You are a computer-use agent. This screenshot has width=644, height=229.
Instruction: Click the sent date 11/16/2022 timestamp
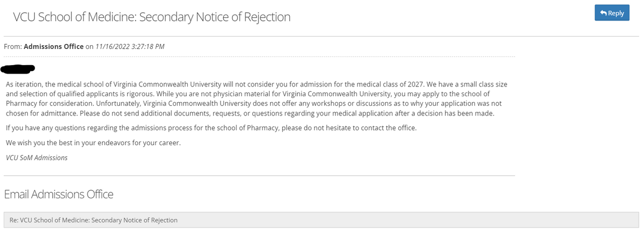point(129,46)
